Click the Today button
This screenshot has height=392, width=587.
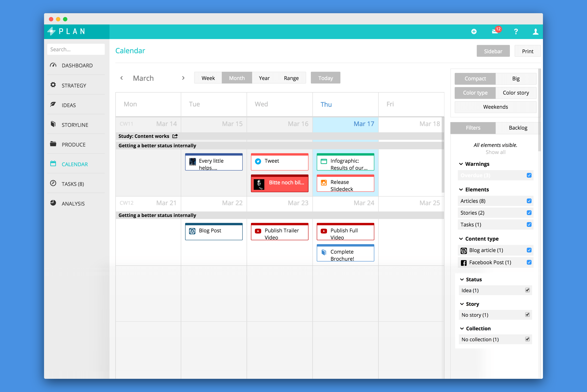pos(325,78)
